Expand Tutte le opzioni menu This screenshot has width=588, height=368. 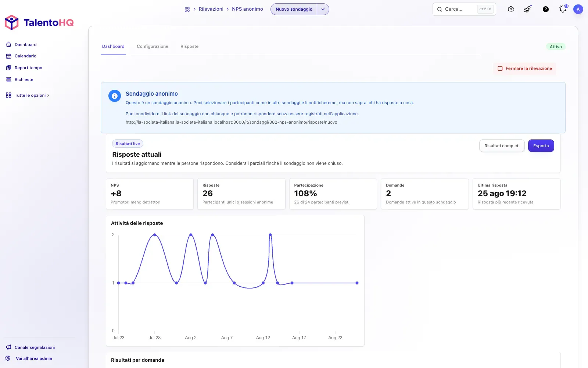click(28, 95)
